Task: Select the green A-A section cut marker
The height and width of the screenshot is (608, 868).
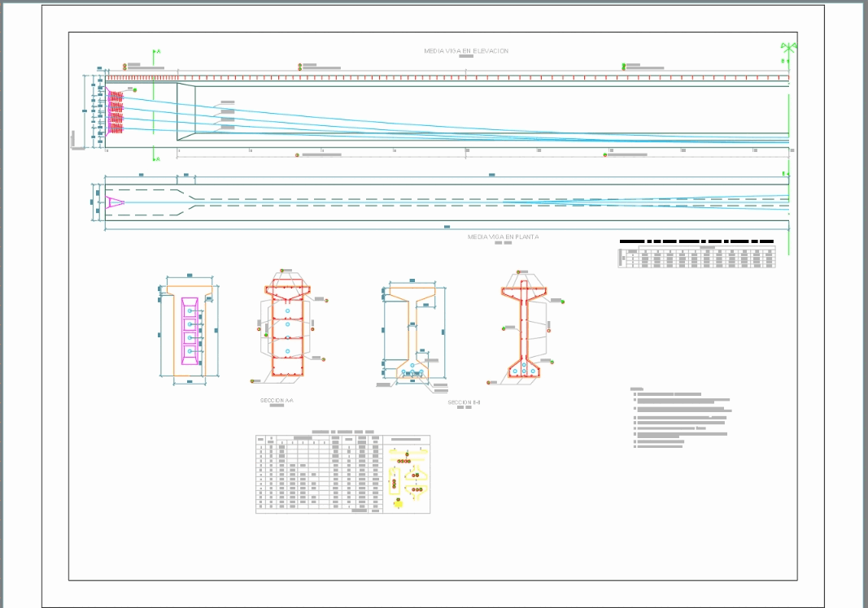Action: pyautogui.click(x=154, y=51)
